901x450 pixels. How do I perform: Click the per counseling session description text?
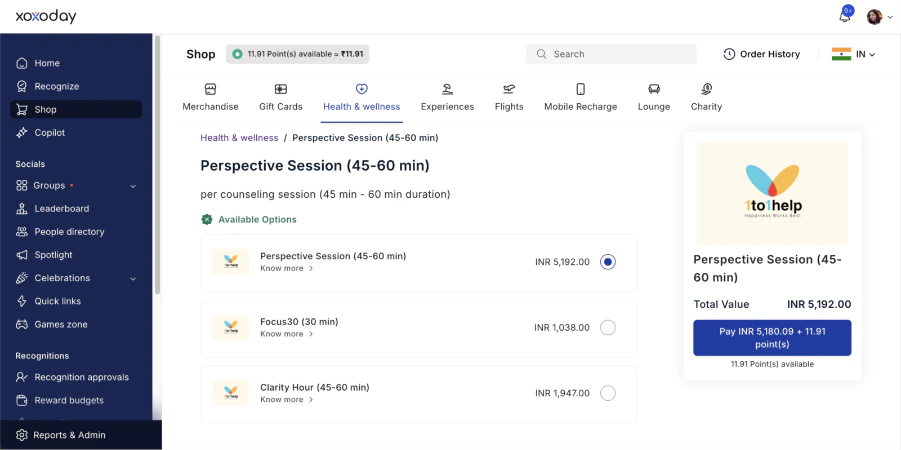click(325, 194)
